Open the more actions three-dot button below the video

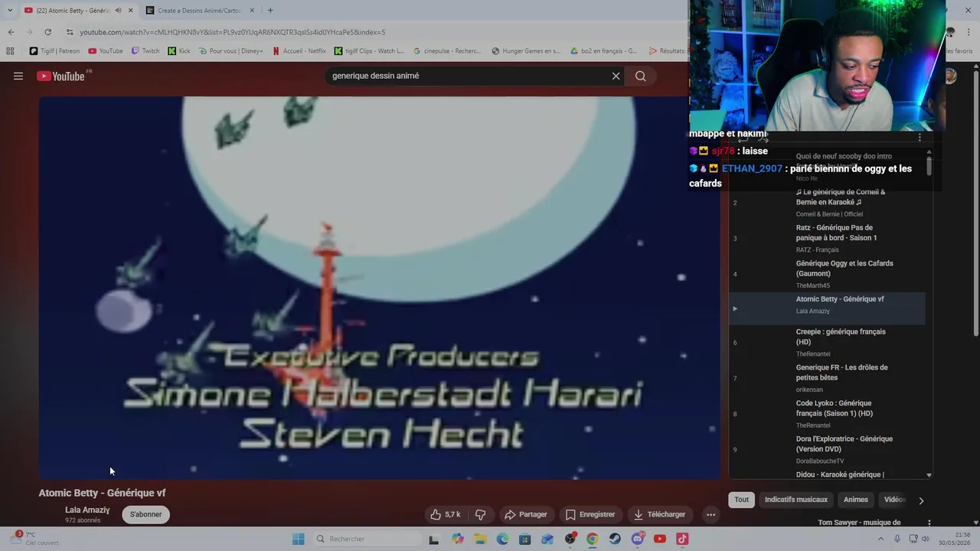pyautogui.click(x=710, y=514)
